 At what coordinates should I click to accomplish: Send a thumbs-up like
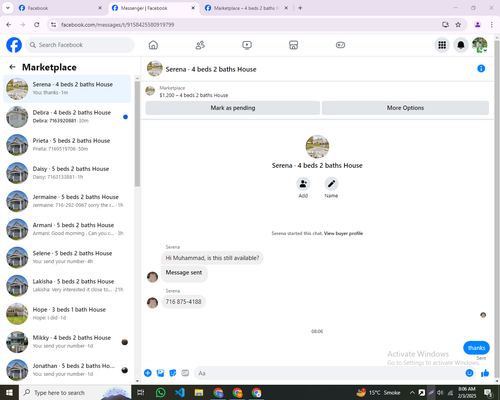pyautogui.click(x=485, y=373)
